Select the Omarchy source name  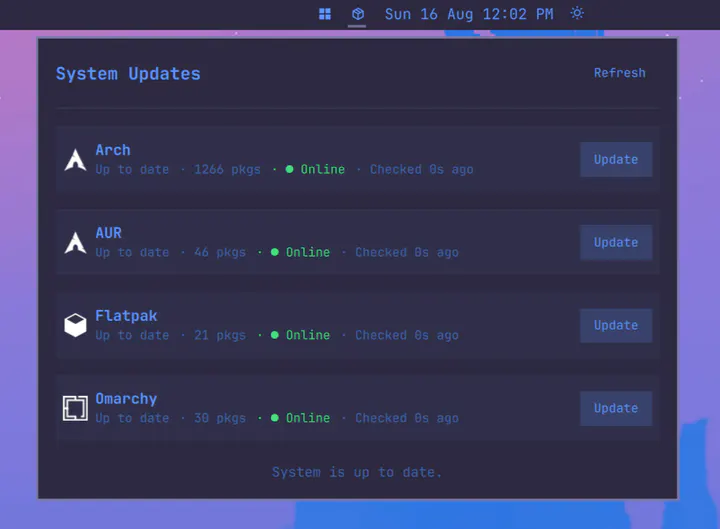[126, 399]
